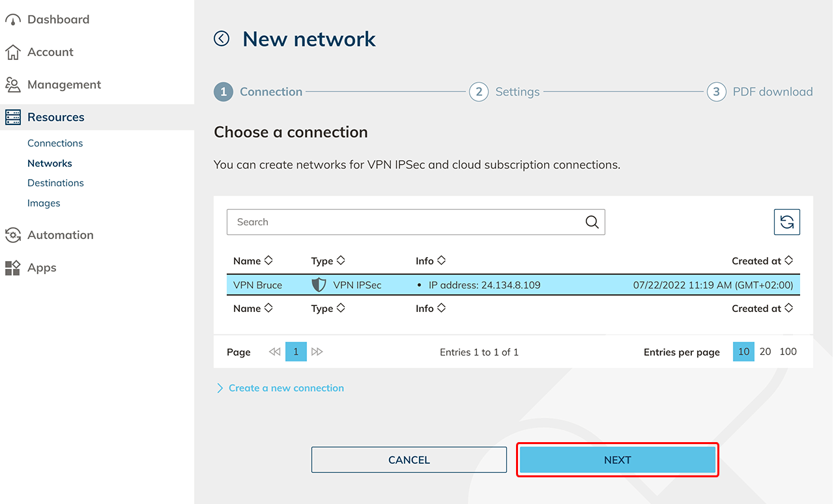The height and width of the screenshot is (504, 834).
Task: Click the Automation gear icon
Action: [12, 235]
